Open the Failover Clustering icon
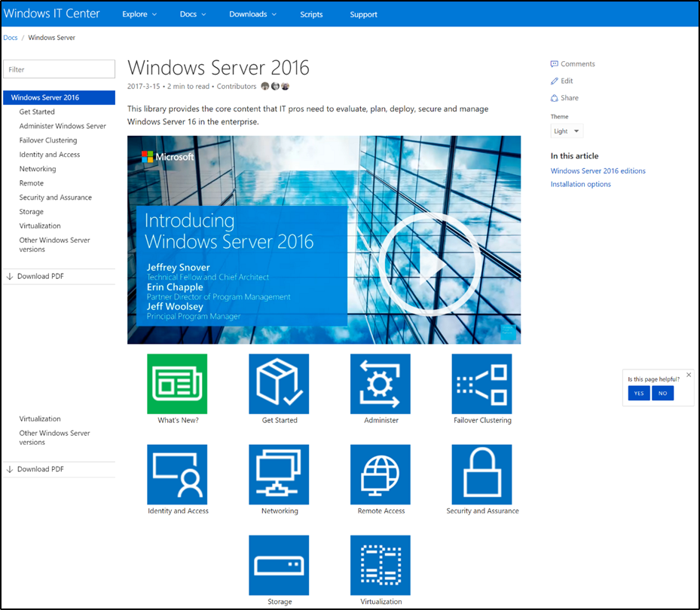This screenshot has width=700, height=610. 481,385
